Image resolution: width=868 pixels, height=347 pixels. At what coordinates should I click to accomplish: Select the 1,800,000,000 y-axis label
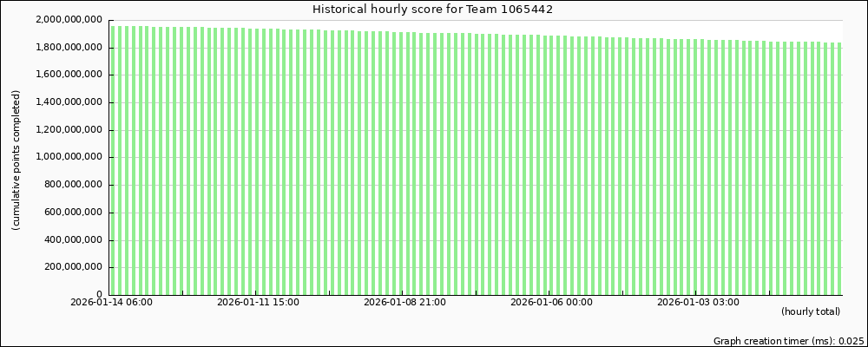(x=69, y=48)
